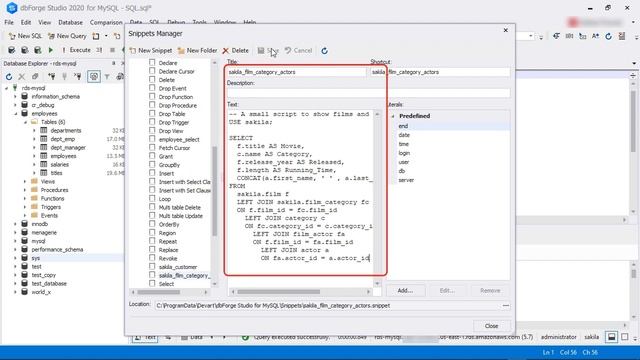Check the OrderBy snippet checkbox

tap(152, 224)
